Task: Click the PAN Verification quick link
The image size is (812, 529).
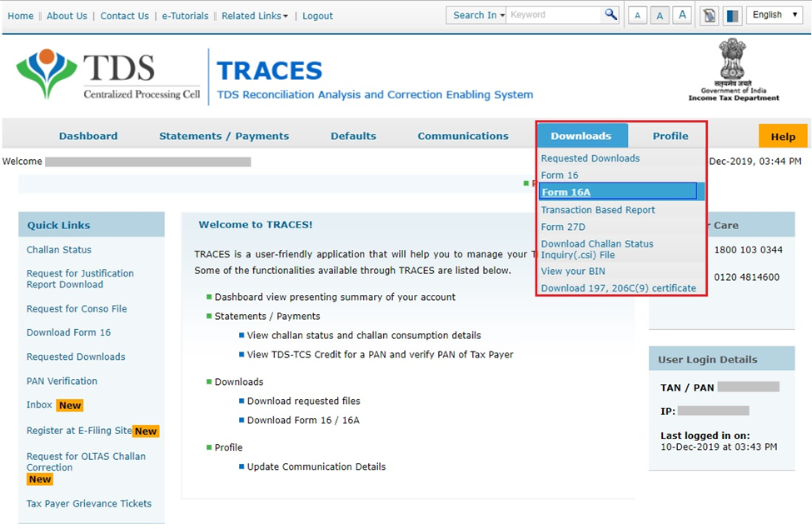Action: (x=61, y=381)
